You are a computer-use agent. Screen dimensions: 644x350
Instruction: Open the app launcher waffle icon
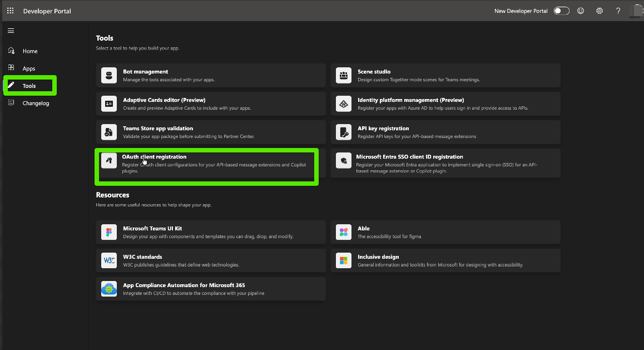10,11
